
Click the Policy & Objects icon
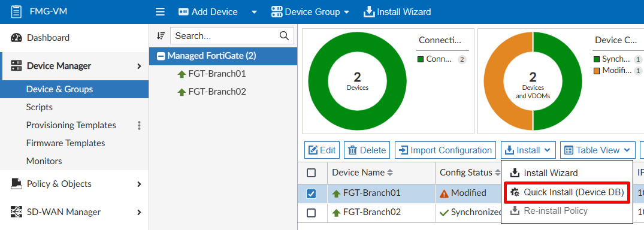click(16, 184)
